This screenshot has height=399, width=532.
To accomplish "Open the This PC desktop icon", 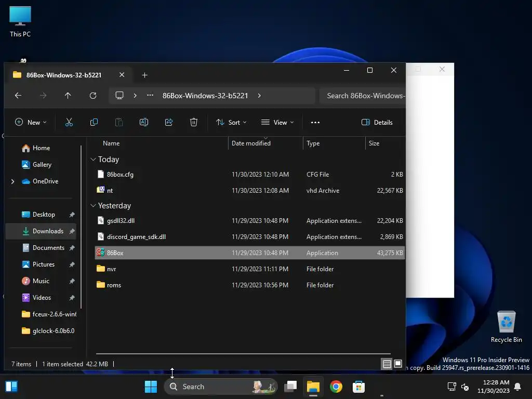I will 20,22.
